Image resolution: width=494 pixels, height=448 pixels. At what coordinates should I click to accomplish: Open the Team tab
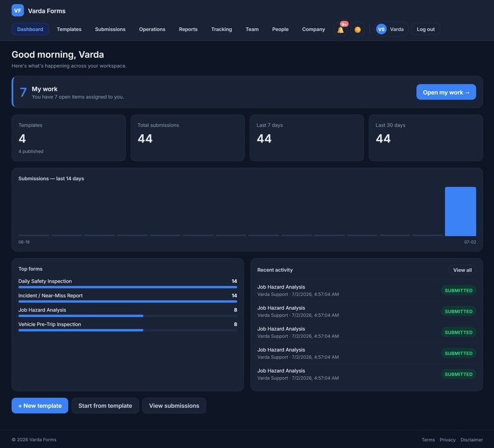coord(252,29)
